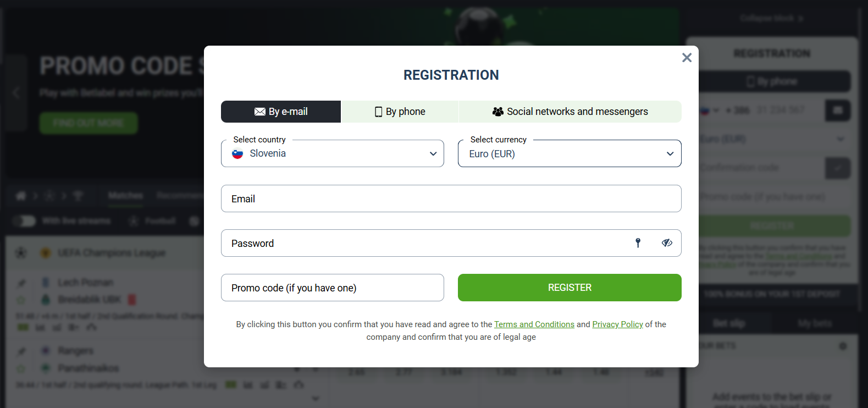Open the Terms and Conditions link
Image resolution: width=868 pixels, height=408 pixels.
pyautogui.click(x=534, y=324)
